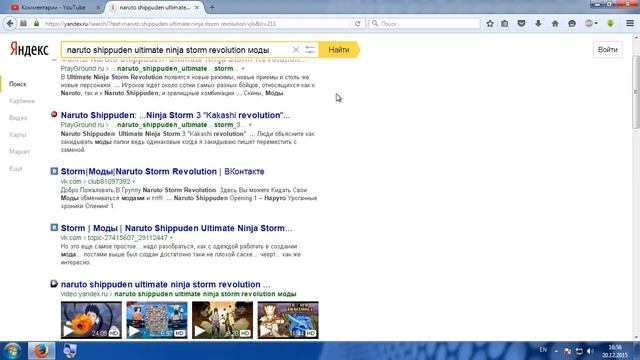Open Firefox hamburger menu

tap(630, 24)
